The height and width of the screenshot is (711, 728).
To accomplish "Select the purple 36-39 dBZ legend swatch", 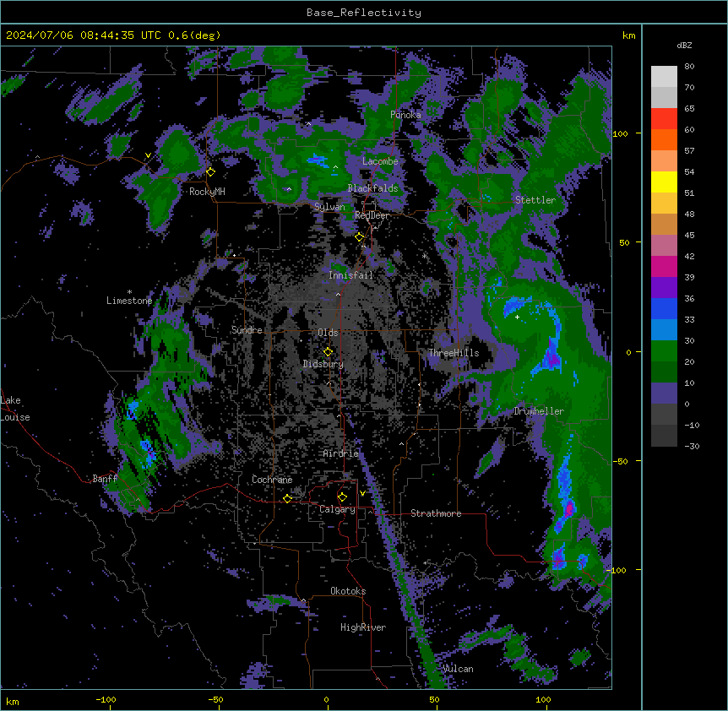I will coord(664,288).
